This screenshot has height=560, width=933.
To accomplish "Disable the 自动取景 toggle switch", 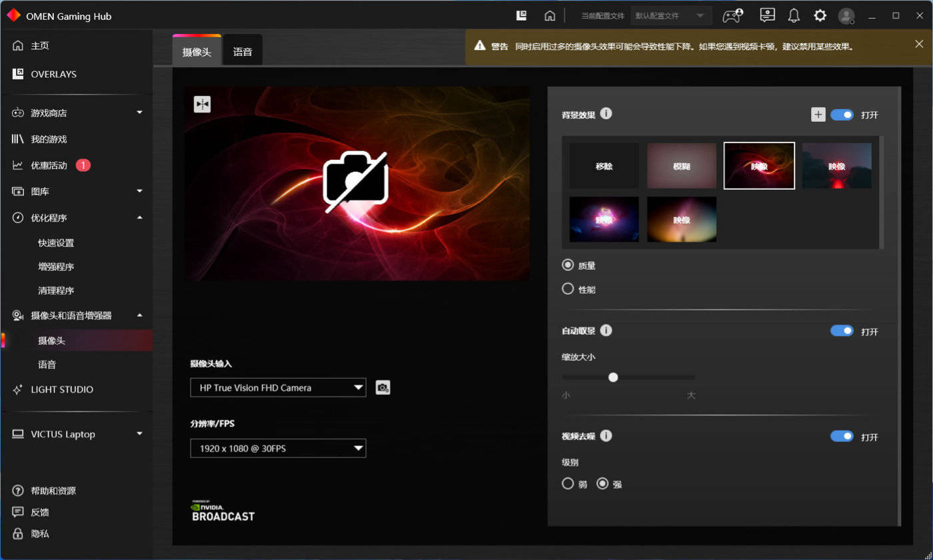I will [x=842, y=331].
